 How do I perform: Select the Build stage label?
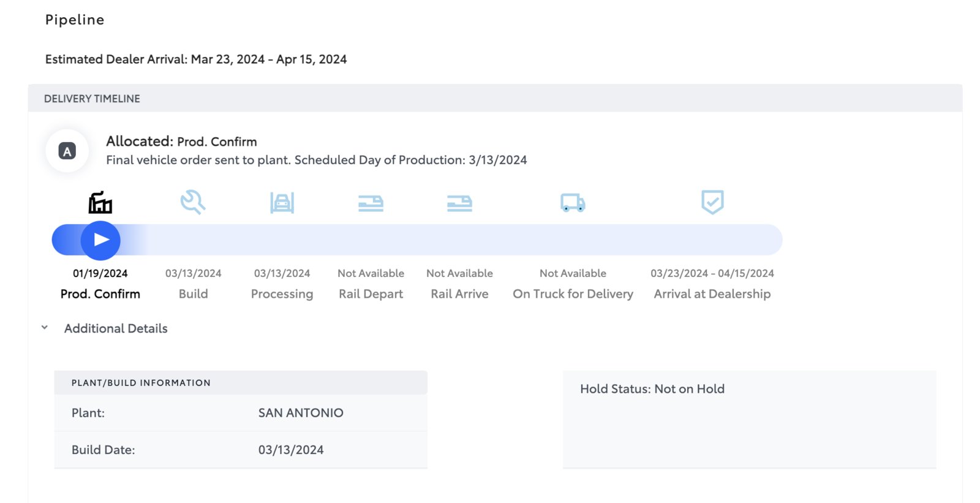(x=193, y=294)
